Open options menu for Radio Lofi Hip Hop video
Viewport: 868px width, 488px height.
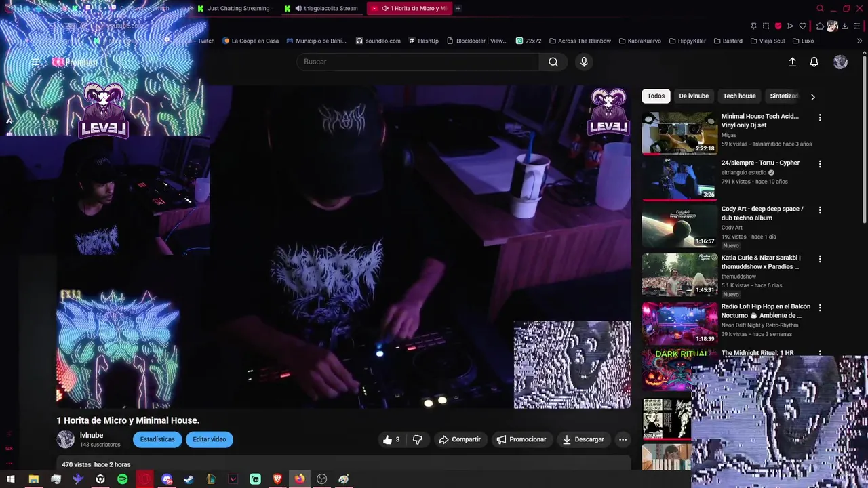[x=820, y=308]
